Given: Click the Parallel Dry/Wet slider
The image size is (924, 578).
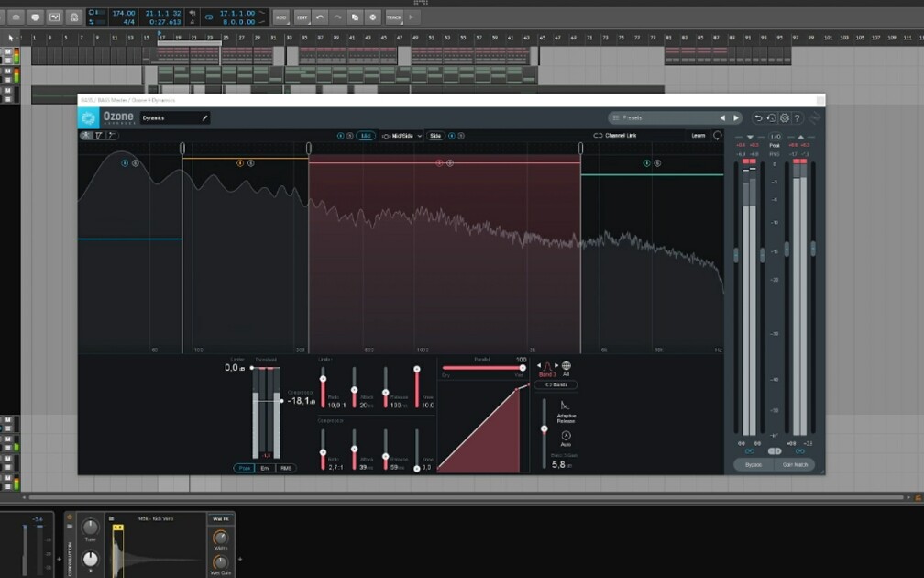Looking at the screenshot, I should (483, 367).
